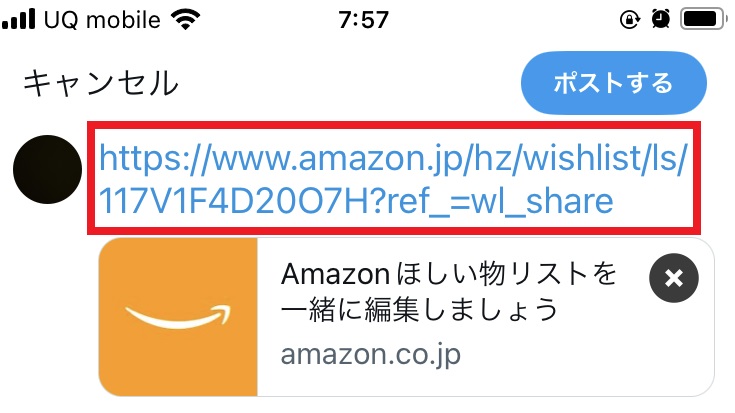Tap the cellular signal bars icon
The height and width of the screenshot is (413, 735).
tap(18, 19)
